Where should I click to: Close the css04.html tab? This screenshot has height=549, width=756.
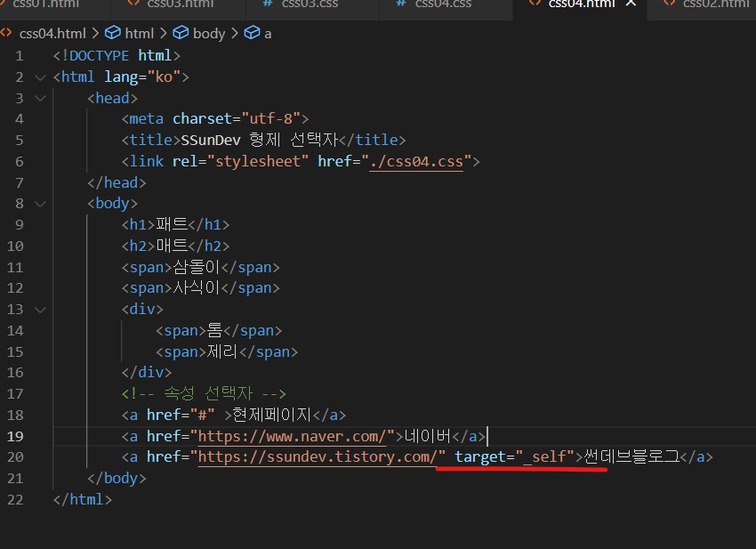(631, 4)
